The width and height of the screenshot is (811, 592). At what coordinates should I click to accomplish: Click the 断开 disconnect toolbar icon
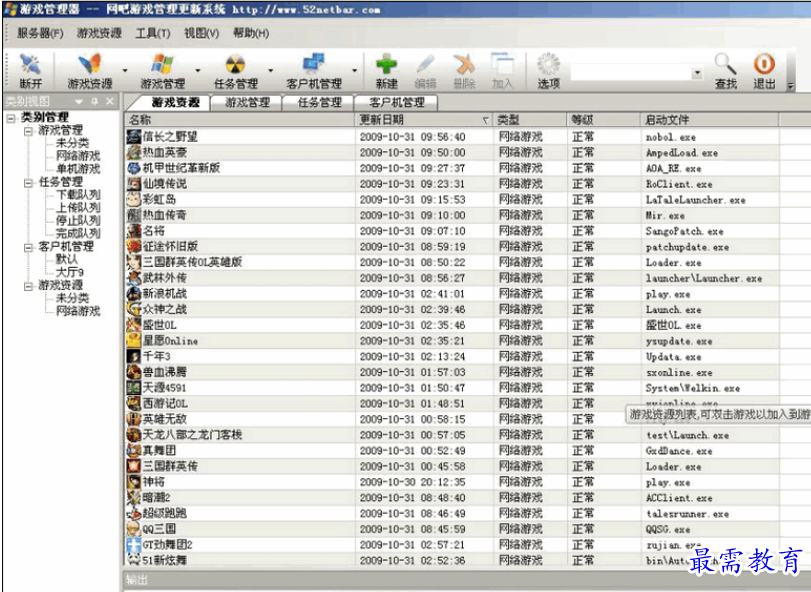(x=30, y=65)
